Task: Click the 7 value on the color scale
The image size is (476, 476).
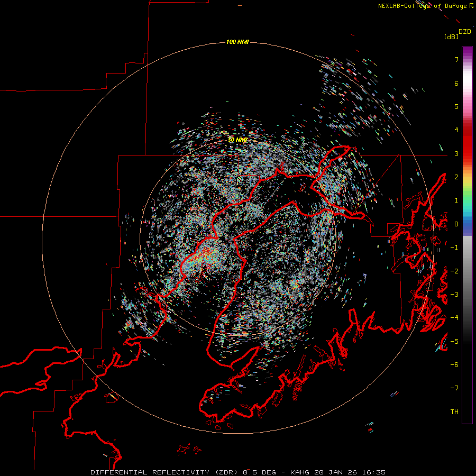Action: coord(456,59)
